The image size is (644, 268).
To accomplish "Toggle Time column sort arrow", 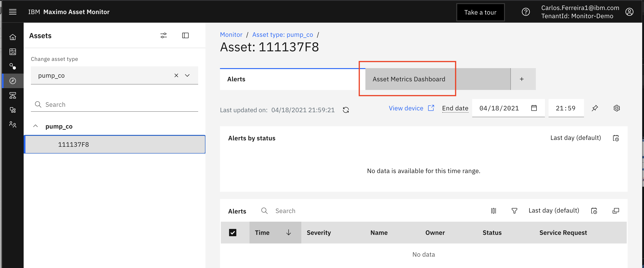I will coord(289,233).
